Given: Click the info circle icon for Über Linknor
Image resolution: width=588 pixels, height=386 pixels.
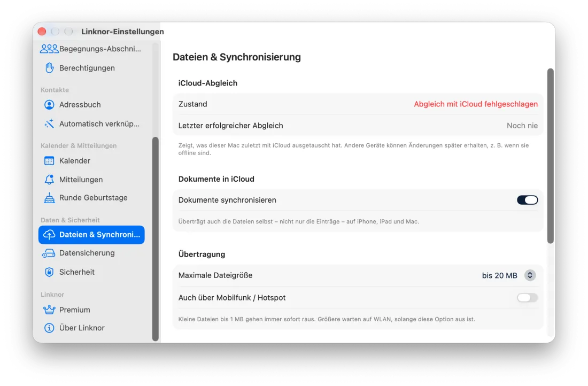Looking at the screenshot, I should [49, 328].
